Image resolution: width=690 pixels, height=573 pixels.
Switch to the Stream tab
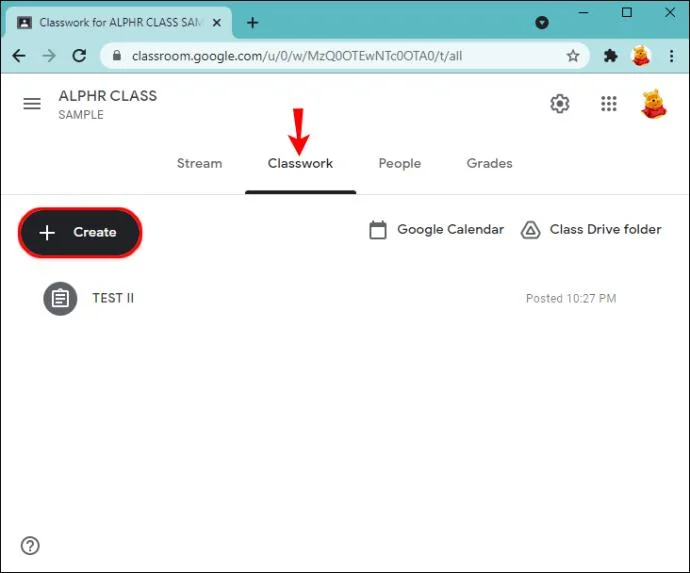pos(199,163)
